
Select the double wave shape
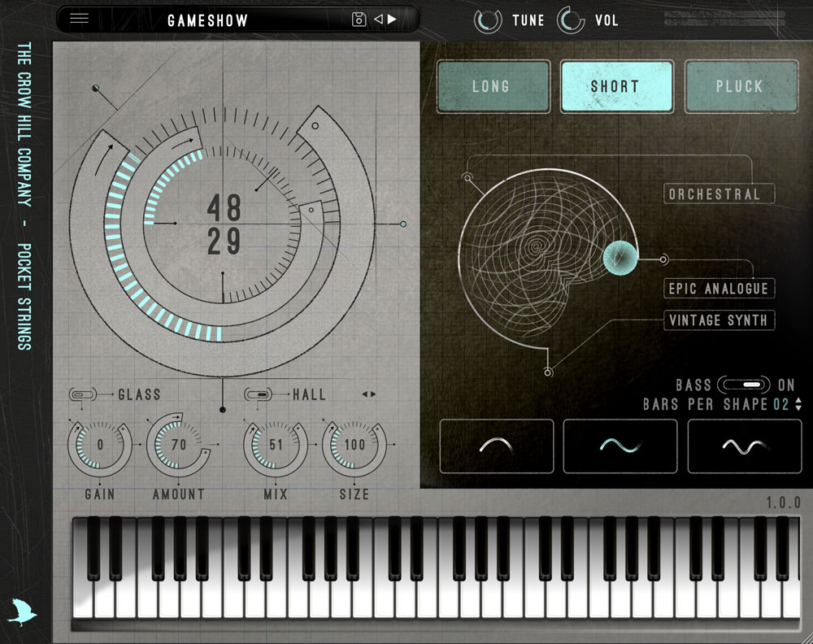point(745,446)
